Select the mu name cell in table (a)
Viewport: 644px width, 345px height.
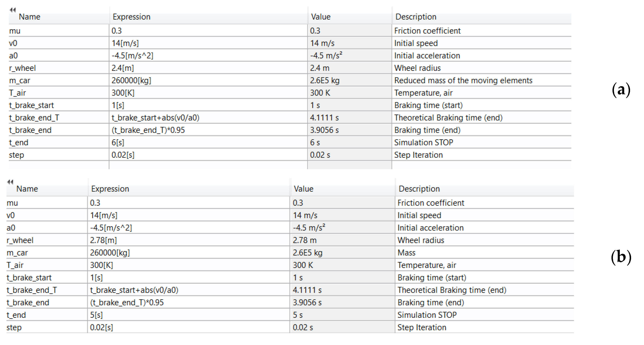click(15, 31)
